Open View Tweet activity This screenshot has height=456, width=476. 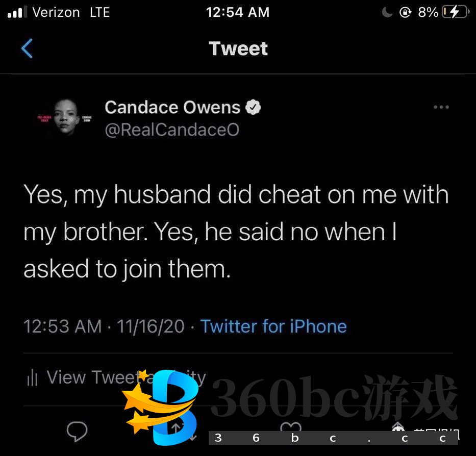116,377
